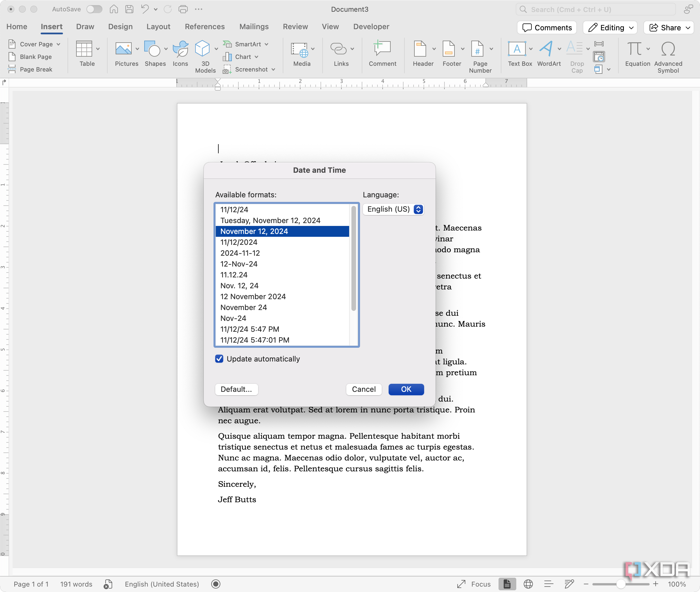Select the 12 November 2024 format
The width and height of the screenshot is (700, 592).
[x=282, y=296]
